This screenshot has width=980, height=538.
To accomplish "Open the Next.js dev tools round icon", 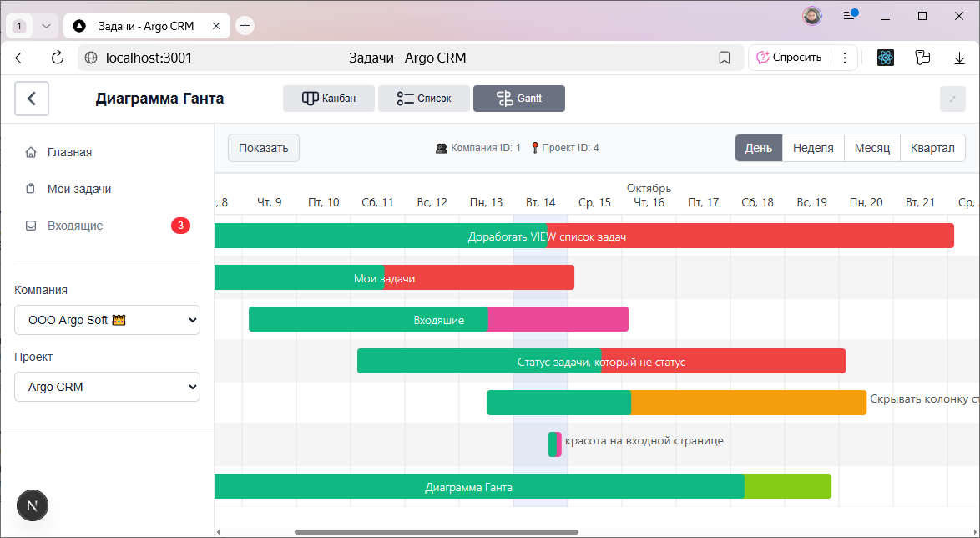I will point(33,506).
